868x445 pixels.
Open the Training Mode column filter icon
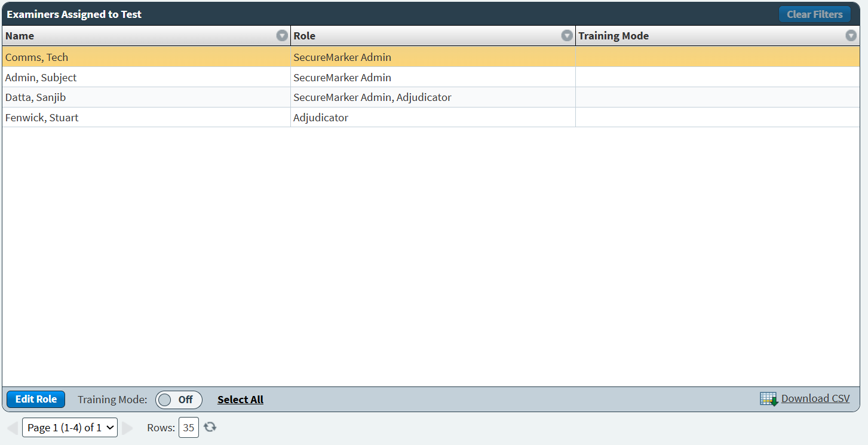(x=851, y=36)
